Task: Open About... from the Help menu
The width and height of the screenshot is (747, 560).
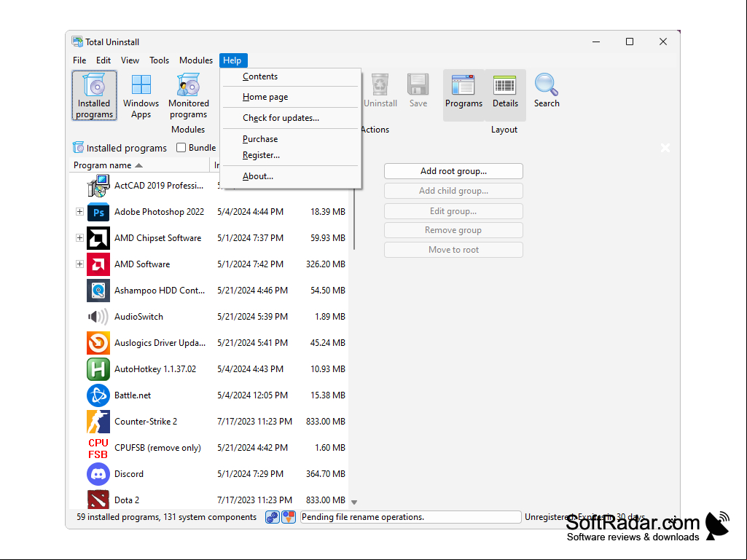Action: pyautogui.click(x=290, y=176)
